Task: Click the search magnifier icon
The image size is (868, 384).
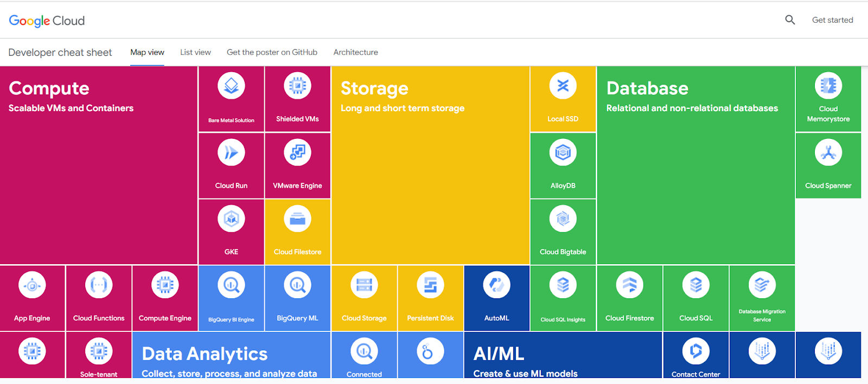Action: [790, 20]
